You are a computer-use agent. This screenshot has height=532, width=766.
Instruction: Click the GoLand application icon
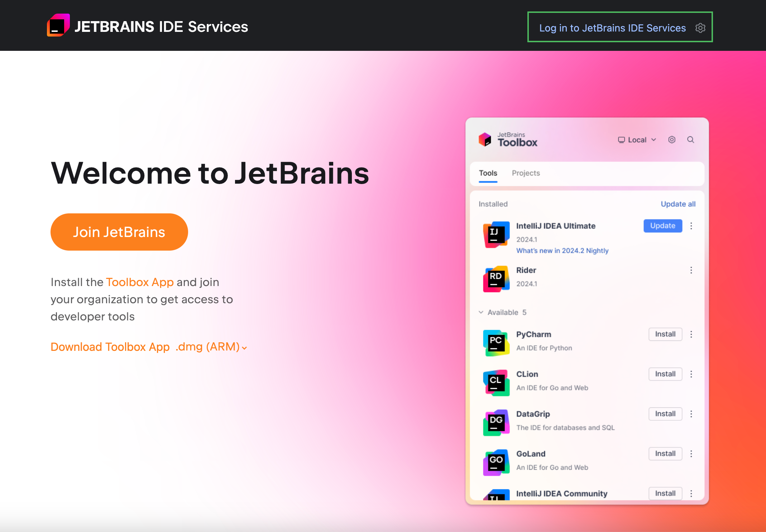pos(496,462)
